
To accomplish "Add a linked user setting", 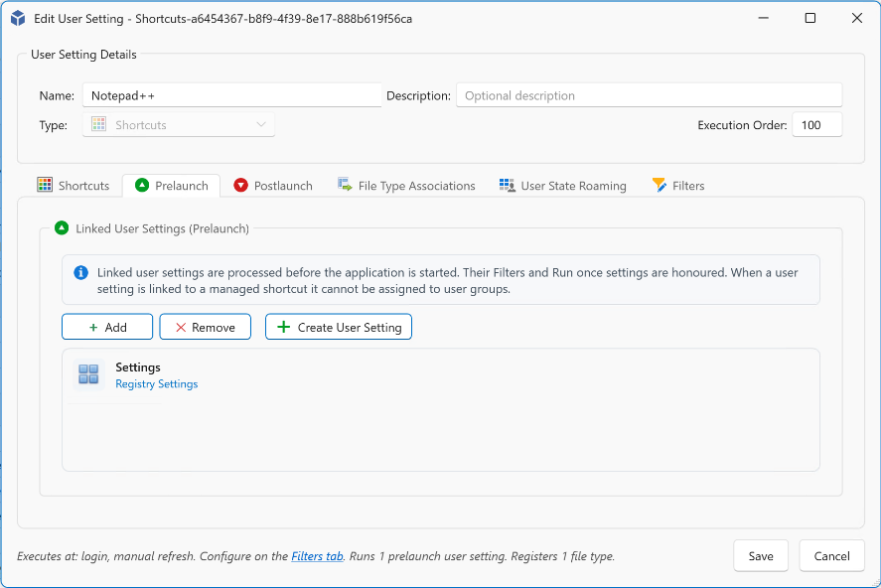I will pyautogui.click(x=107, y=327).
